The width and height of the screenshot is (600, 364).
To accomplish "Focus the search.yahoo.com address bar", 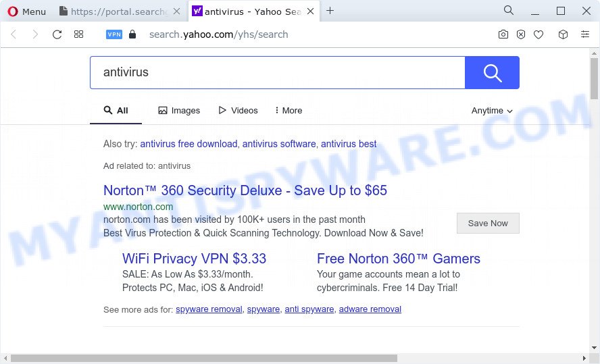I will (218, 34).
